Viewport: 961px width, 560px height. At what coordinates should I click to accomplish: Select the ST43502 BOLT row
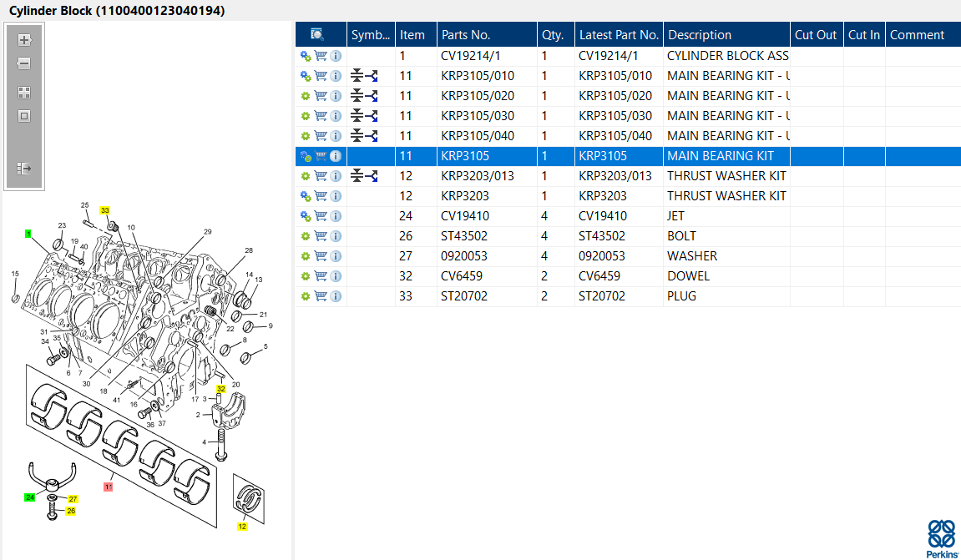[628, 236]
